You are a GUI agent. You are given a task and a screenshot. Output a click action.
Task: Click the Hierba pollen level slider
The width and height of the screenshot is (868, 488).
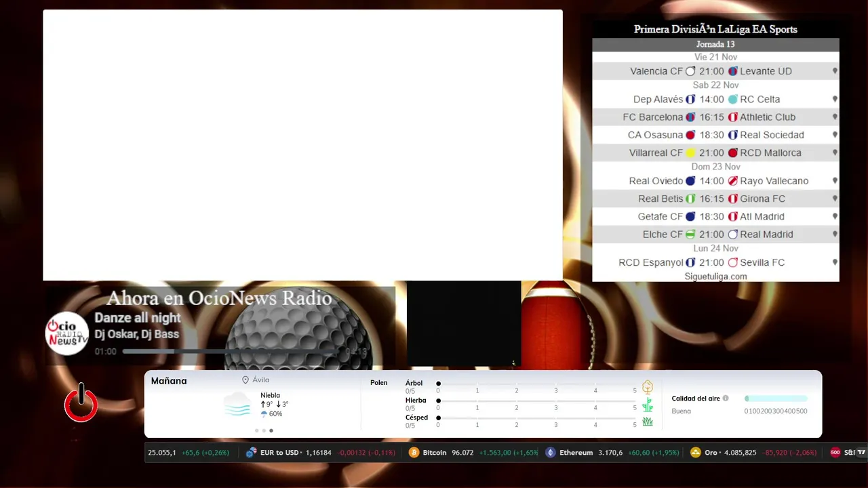pos(537,401)
